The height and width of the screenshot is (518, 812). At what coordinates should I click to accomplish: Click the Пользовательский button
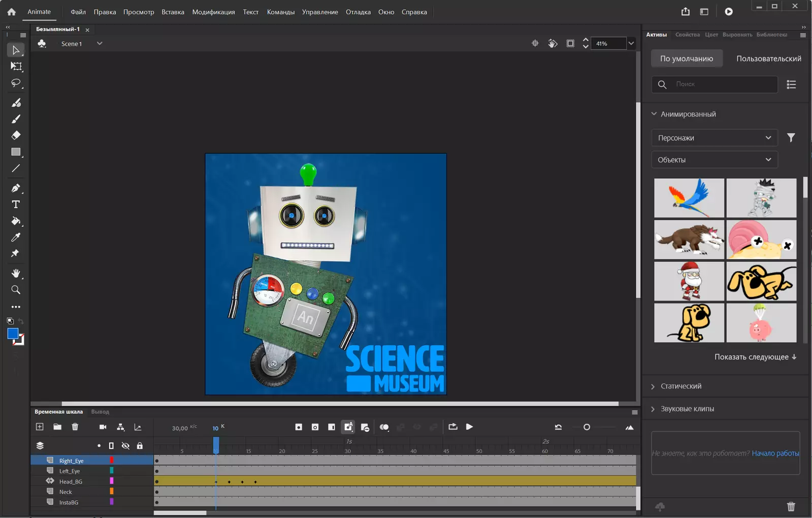[x=769, y=58]
